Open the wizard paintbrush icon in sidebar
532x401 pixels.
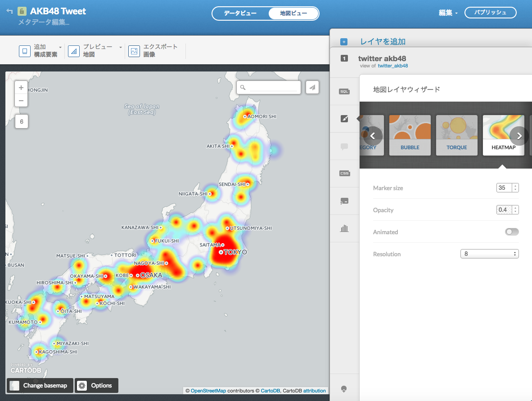pyautogui.click(x=344, y=119)
